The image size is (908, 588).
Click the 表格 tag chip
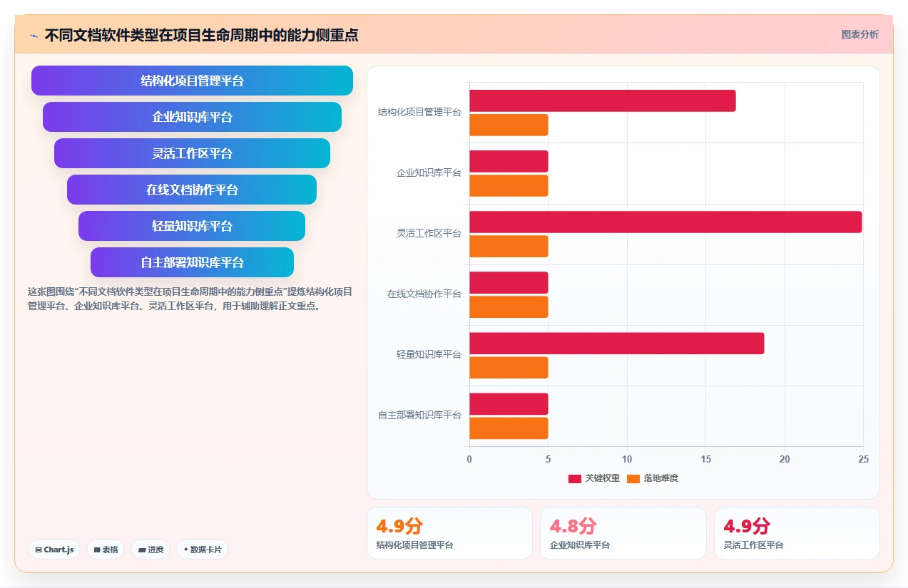(x=106, y=550)
